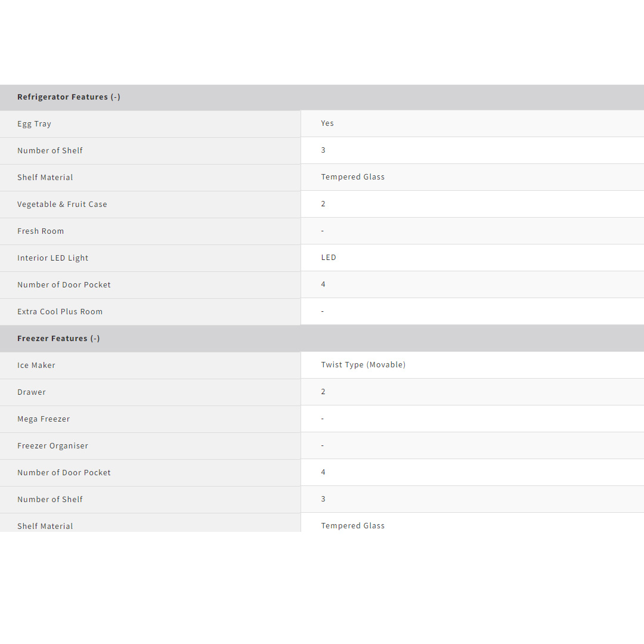Viewport: 644px width, 644px height.
Task: Click Number of Shelf under Freezer Features
Action: [50, 500]
